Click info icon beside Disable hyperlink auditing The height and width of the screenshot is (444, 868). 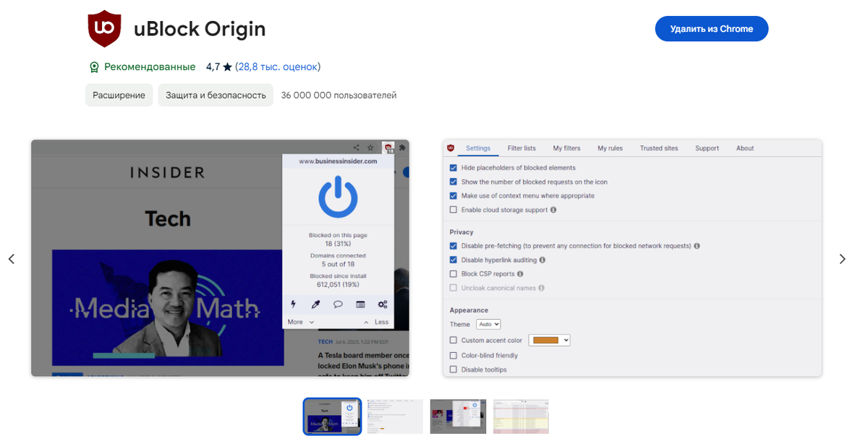[x=542, y=260]
